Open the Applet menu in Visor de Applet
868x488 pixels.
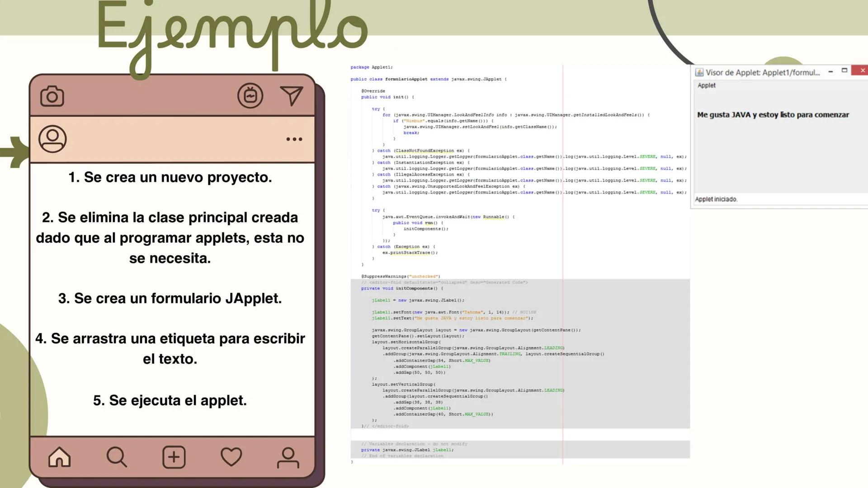tap(706, 85)
